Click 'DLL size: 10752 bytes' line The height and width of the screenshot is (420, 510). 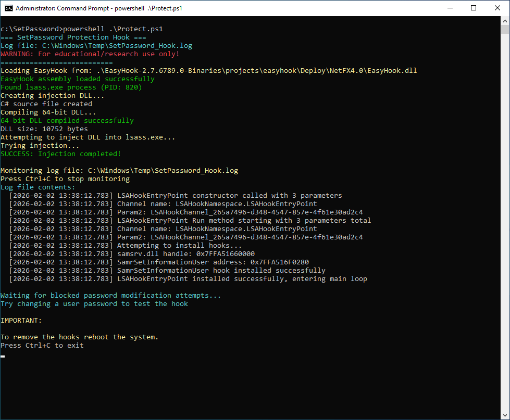pyautogui.click(x=44, y=129)
